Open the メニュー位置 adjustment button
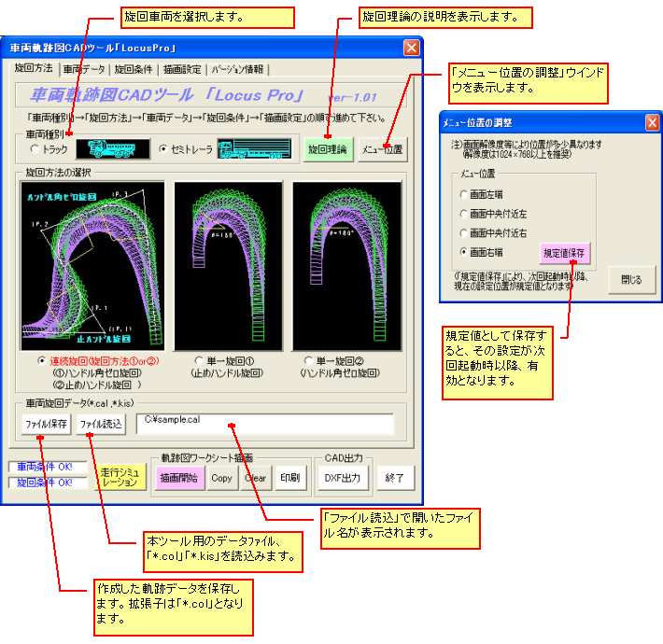663x644 pixels. 382,149
